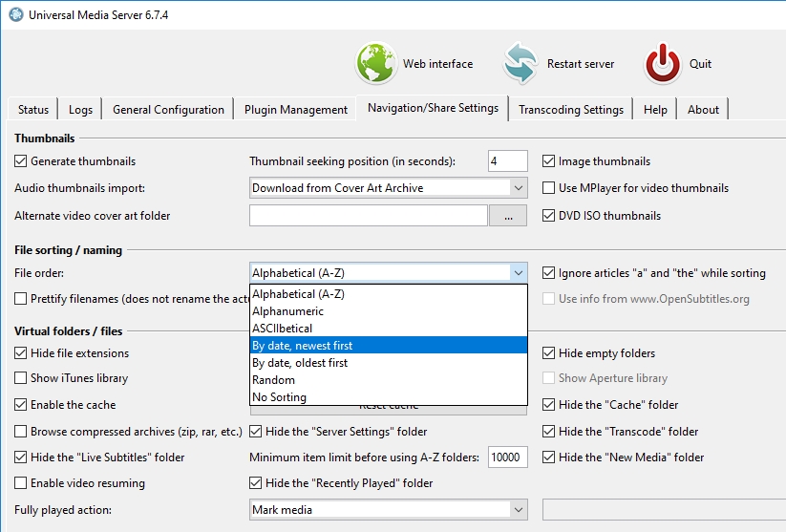Click the thumbnail seeking position field
The height and width of the screenshot is (532, 786).
pos(507,161)
